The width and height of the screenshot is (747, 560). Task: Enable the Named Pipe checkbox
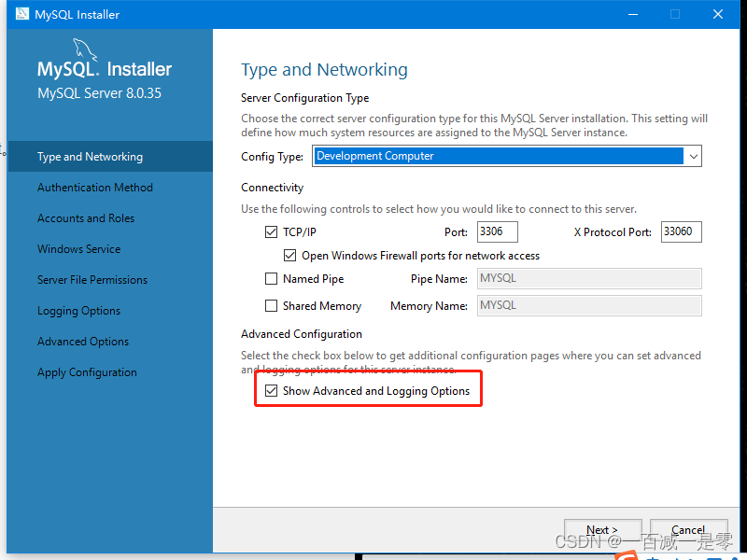coord(271,278)
